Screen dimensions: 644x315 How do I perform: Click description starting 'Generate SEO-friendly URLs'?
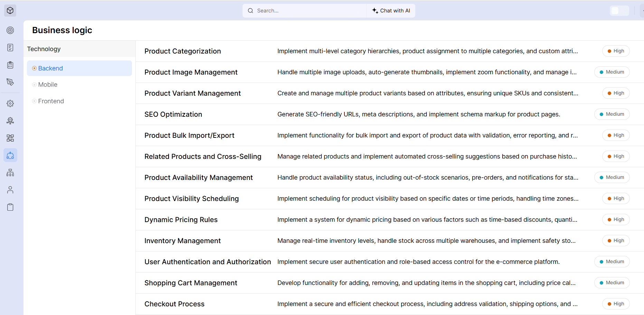coord(419,114)
